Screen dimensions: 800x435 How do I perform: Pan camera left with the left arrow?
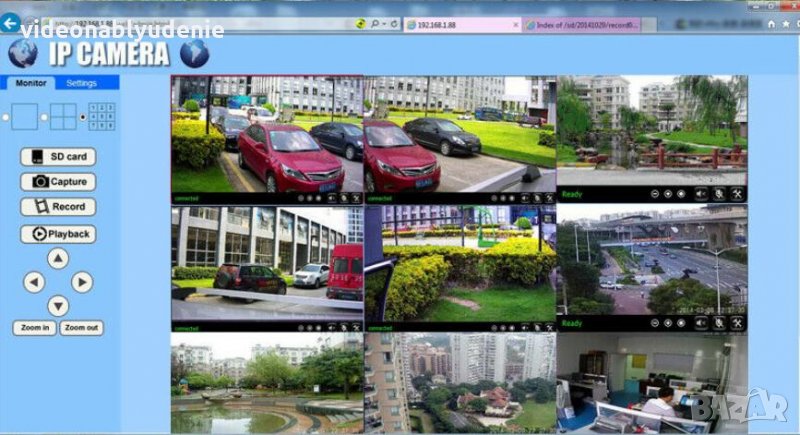pos(33,282)
